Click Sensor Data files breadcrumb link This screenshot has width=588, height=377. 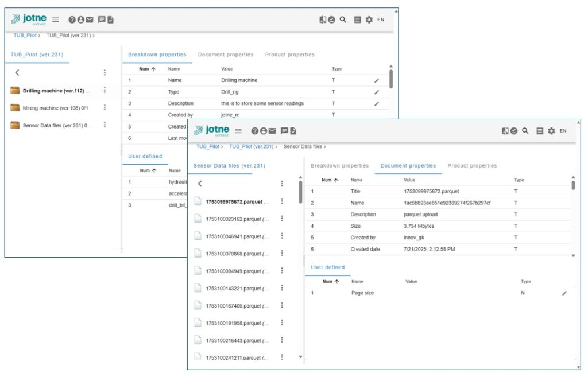click(x=302, y=147)
